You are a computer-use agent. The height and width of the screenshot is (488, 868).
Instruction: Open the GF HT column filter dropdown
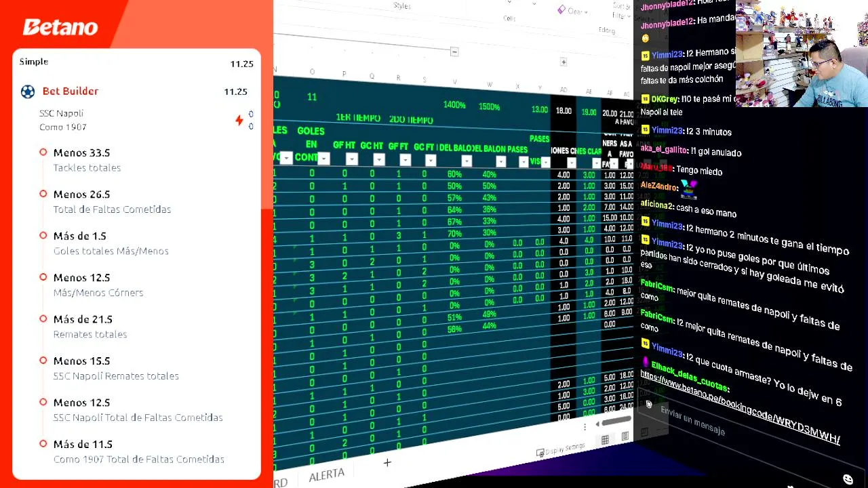tap(351, 159)
